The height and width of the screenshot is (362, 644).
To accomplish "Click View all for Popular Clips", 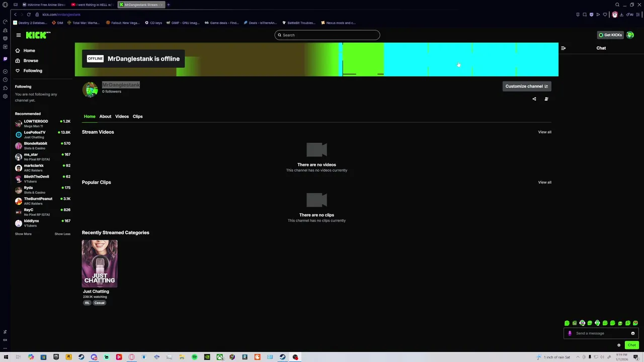I will point(544,183).
